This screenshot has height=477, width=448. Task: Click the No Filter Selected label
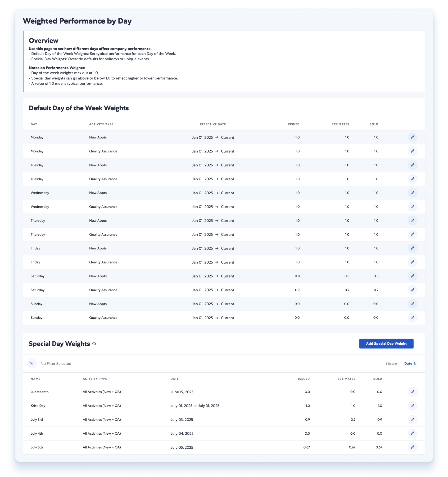tap(56, 364)
